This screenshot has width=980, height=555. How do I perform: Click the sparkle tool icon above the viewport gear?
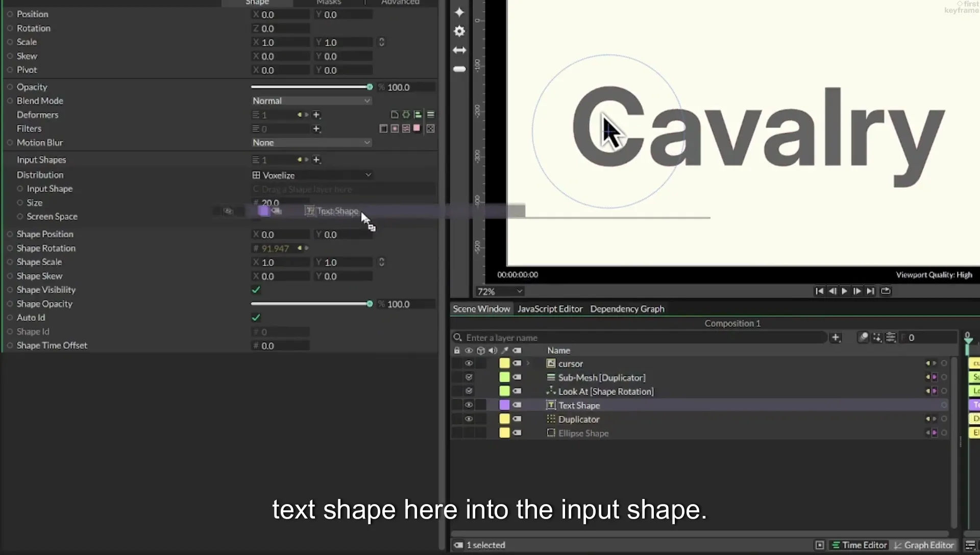[459, 12]
